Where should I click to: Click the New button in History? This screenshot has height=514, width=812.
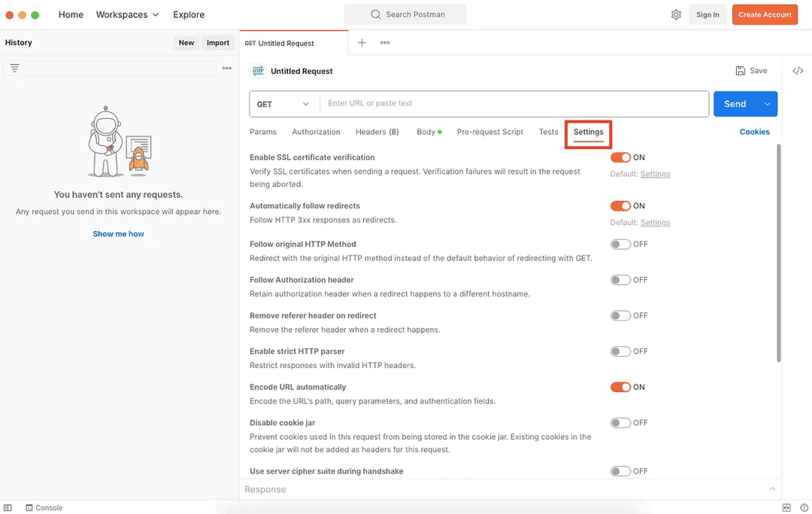tap(186, 43)
